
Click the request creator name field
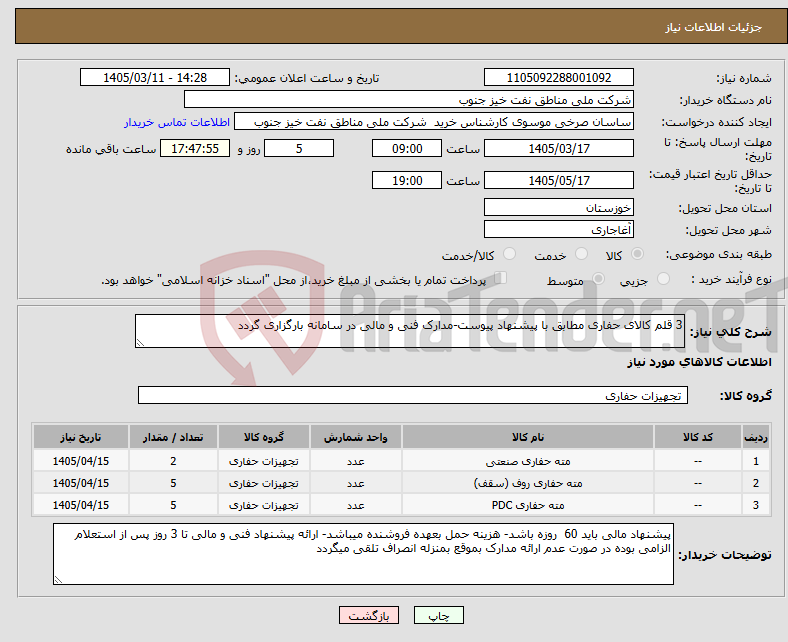coord(434,122)
